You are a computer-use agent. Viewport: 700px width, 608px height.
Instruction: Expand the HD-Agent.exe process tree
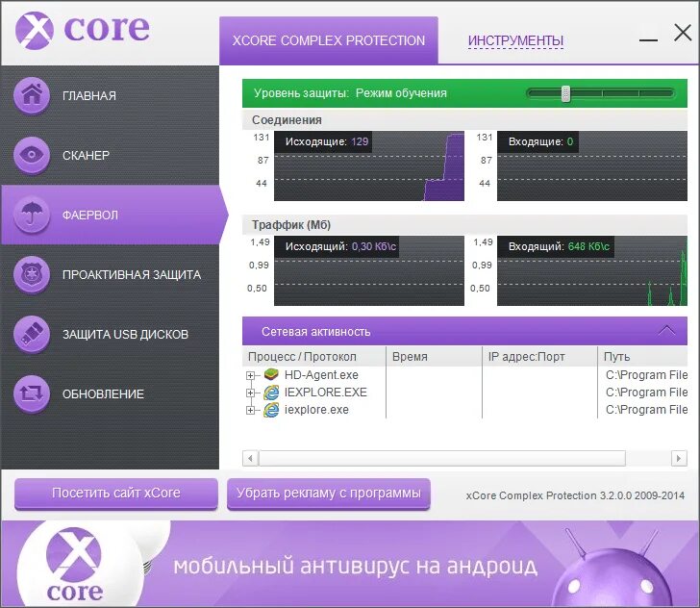click(250, 375)
